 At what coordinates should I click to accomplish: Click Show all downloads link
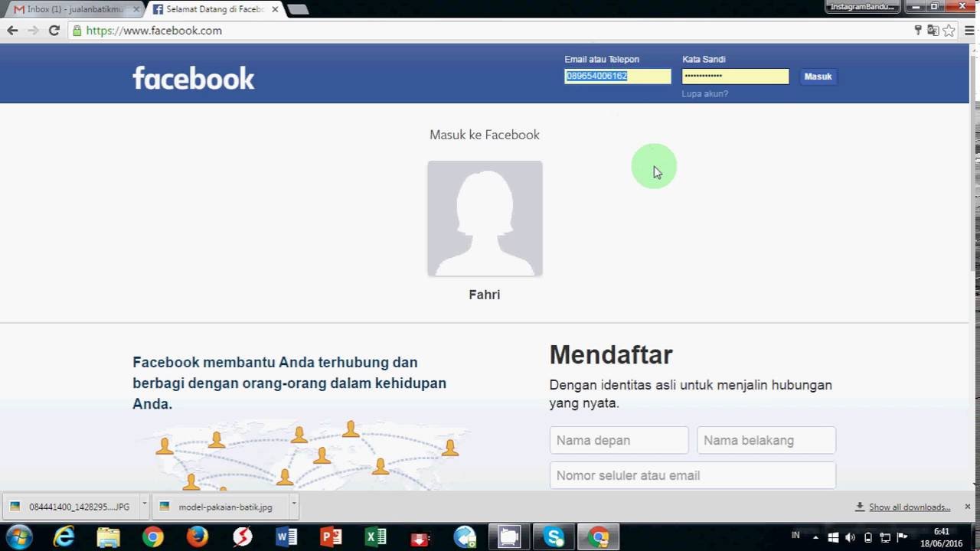pos(909,507)
